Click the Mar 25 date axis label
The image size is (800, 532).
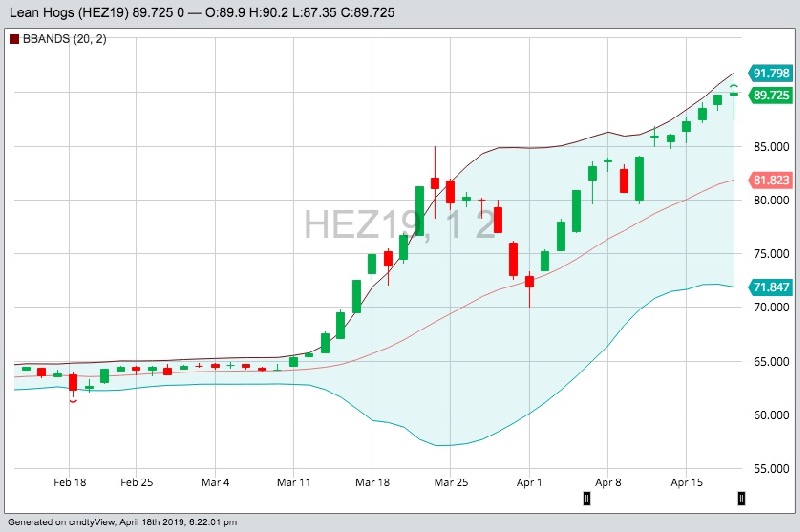(451, 482)
